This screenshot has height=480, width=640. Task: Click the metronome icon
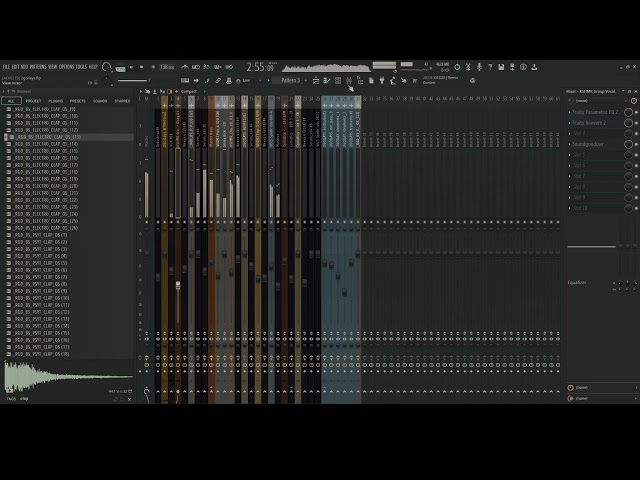point(185,67)
